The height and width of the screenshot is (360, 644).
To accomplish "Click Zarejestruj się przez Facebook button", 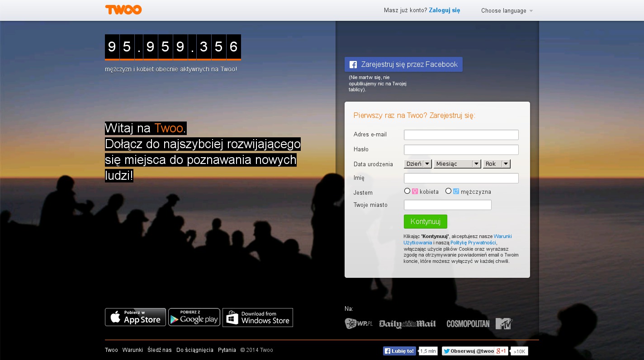I will coord(403,64).
